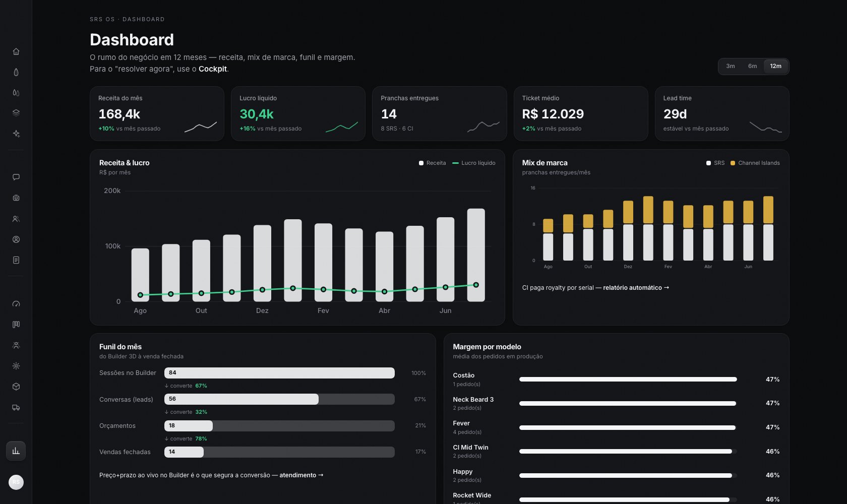Click the 'converte 32%' conversion label
847x504 pixels.
pyautogui.click(x=186, y=412)
